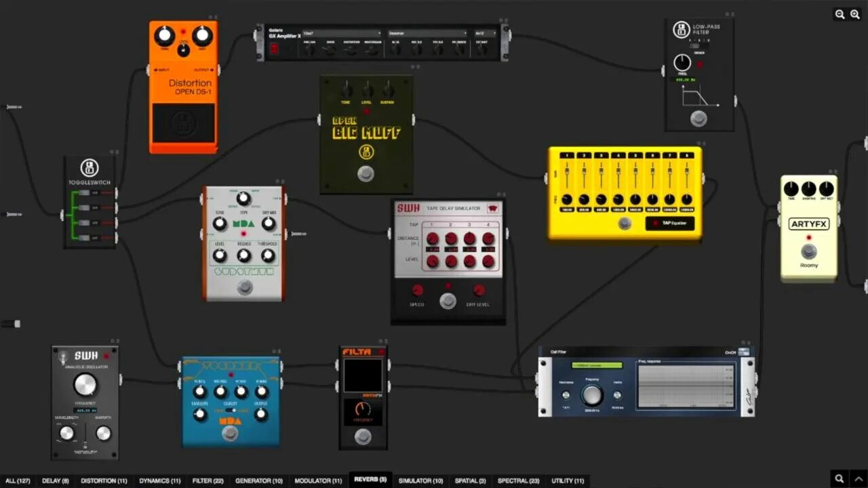
Task: Open GX Amplifier X middle tonestack dropdown
Action: pos(427,33)
